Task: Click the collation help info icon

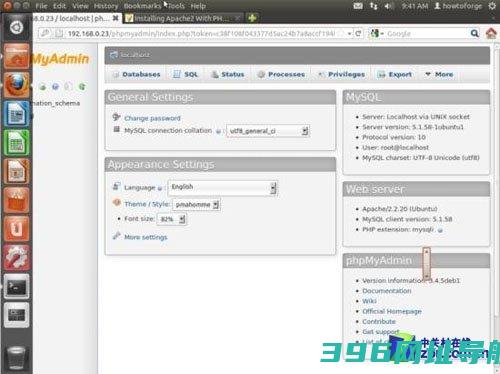Action: click(218, 131)
